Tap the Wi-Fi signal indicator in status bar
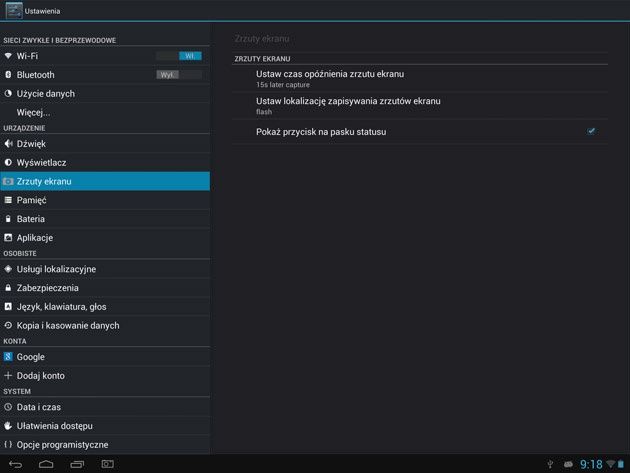630x473 pixels. coord(611,464)
